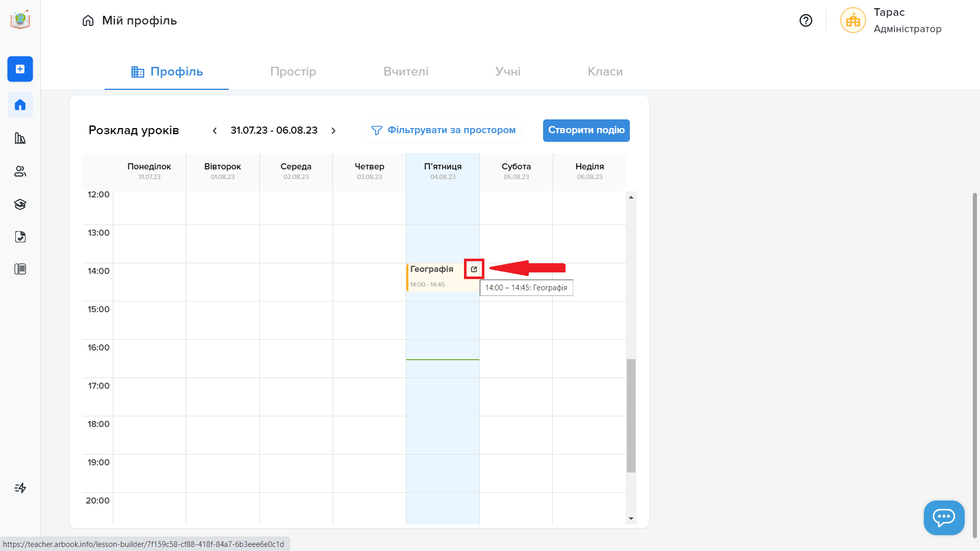
Task: Open the library books icon in sidebar
Action: pyautogui.click(x=20, y=138)
